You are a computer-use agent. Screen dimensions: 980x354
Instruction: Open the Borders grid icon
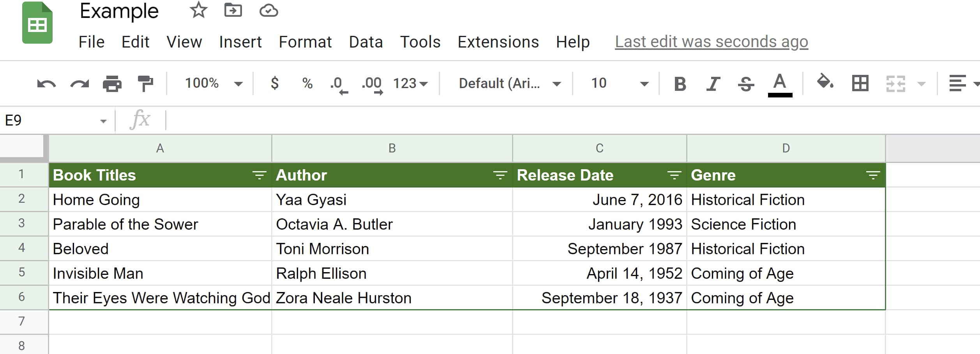click(x=860, y=83)
